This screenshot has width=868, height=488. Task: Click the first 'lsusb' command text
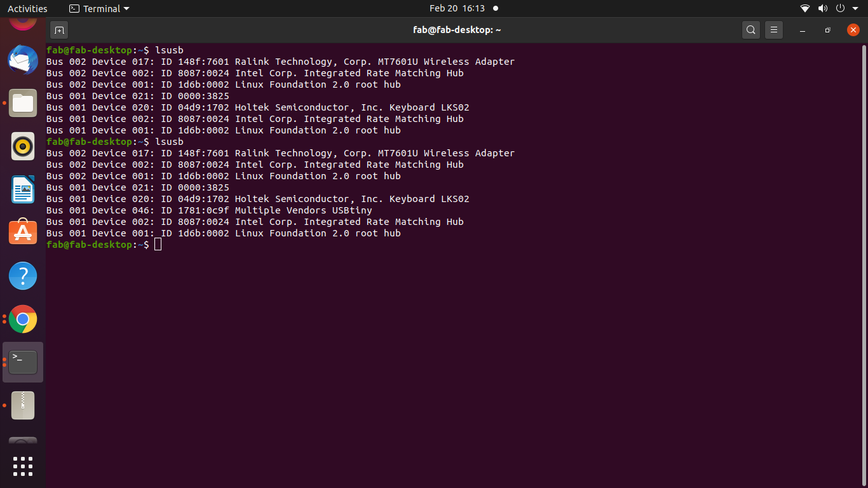click(x=169, y=50)
